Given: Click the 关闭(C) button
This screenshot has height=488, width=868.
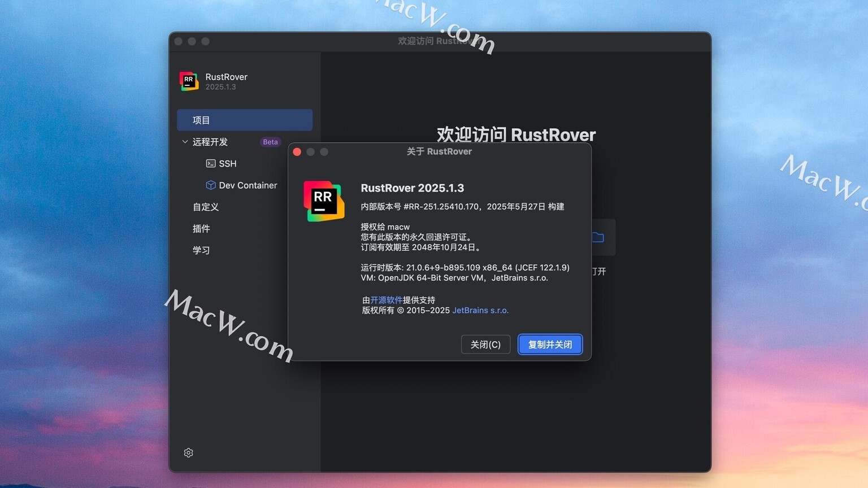Looking at the screenshot, I should [x=485, y=345].
